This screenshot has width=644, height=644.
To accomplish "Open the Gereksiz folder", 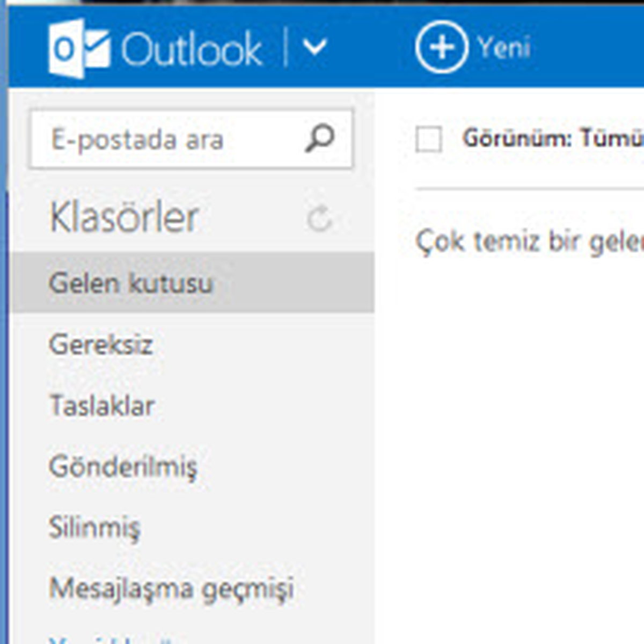I will pyautogui.click(x=101, y=344).
